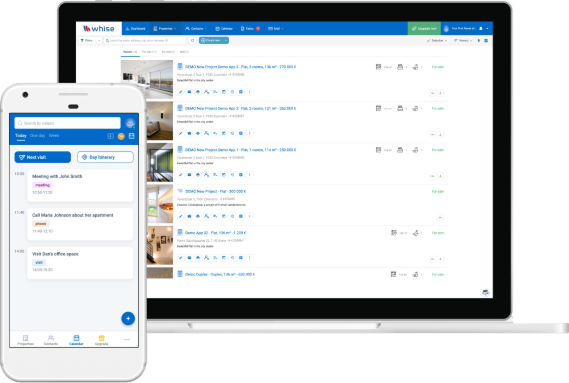Open the chat icon at bottom right
569x383 pixels.
tap(485, 292)
